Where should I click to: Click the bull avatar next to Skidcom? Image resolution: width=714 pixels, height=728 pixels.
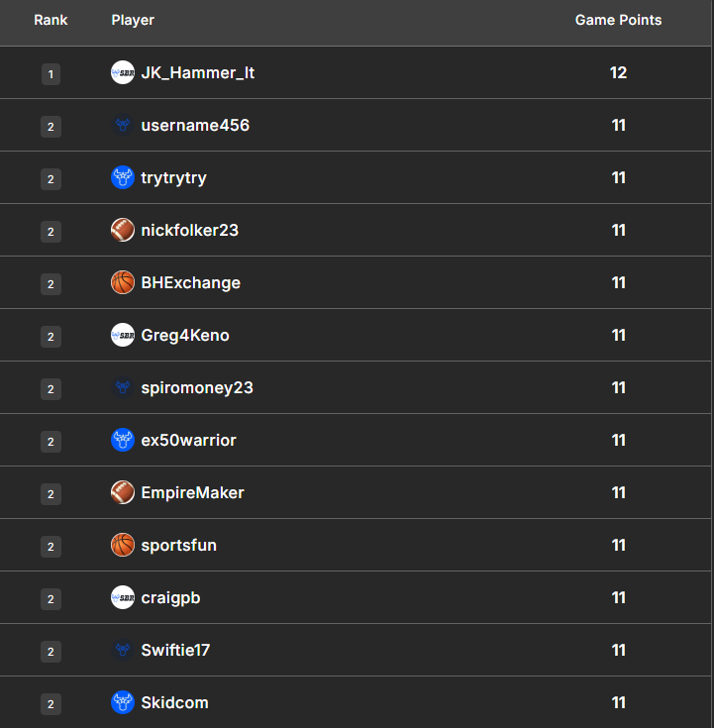click(123, 703)
